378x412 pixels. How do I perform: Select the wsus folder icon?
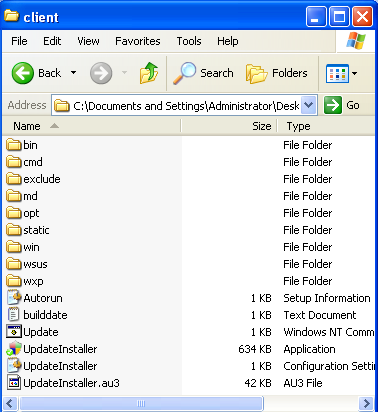tap(14, 264)
